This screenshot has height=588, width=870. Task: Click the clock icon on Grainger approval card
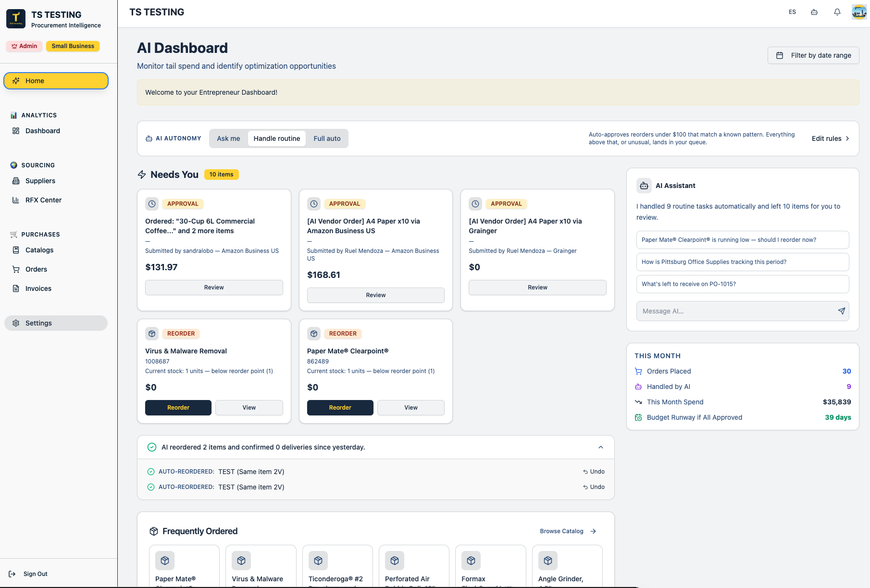[x=475, y=204]
